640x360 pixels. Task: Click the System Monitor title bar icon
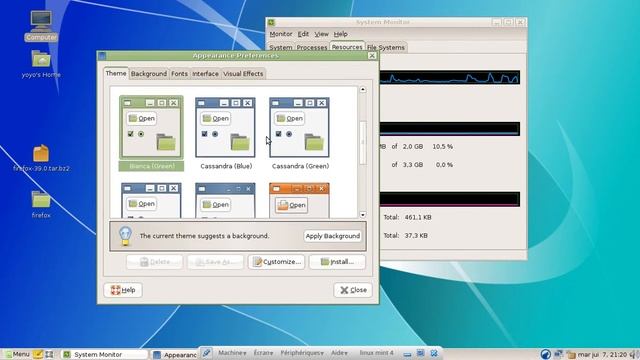pos(271,22)
